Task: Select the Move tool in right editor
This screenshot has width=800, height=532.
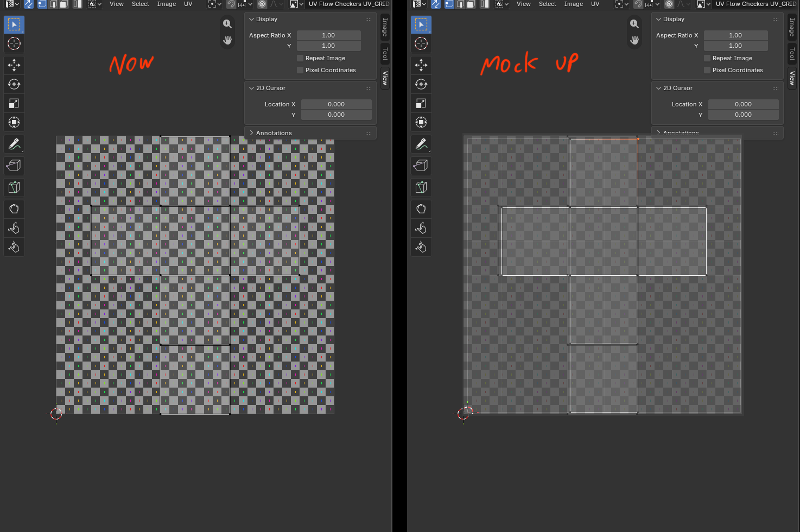Action: pyautogui.click(x=421, y=65)
